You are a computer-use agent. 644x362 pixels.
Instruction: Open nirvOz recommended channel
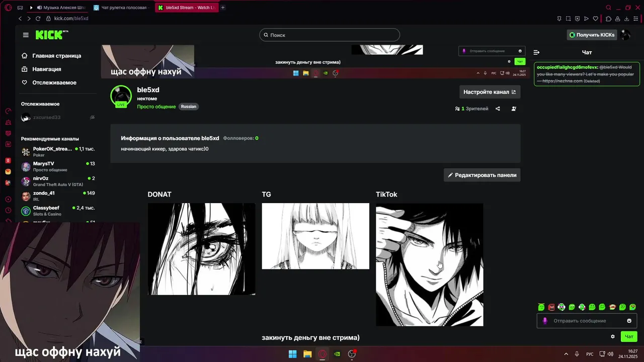tap(58, 181)
